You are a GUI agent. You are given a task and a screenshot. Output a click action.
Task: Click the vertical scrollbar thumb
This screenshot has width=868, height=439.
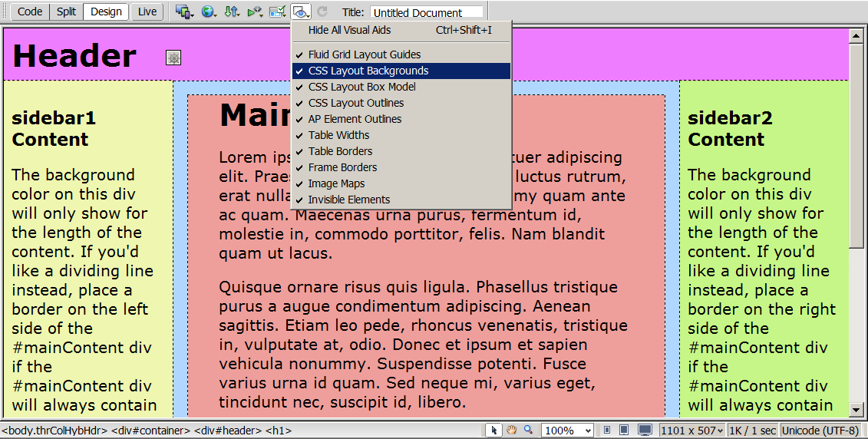[856, 147]
